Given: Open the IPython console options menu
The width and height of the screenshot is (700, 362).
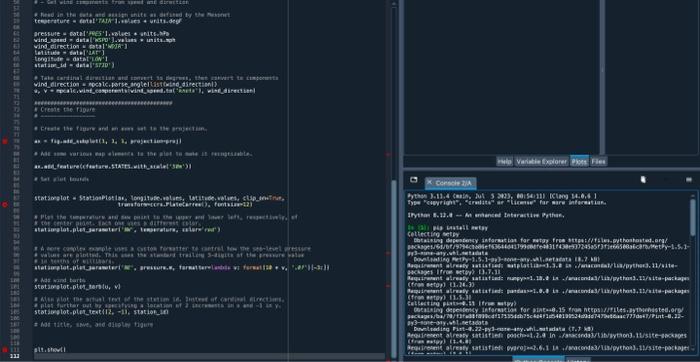Looking at the screenshot, I should tap(688, 179).
